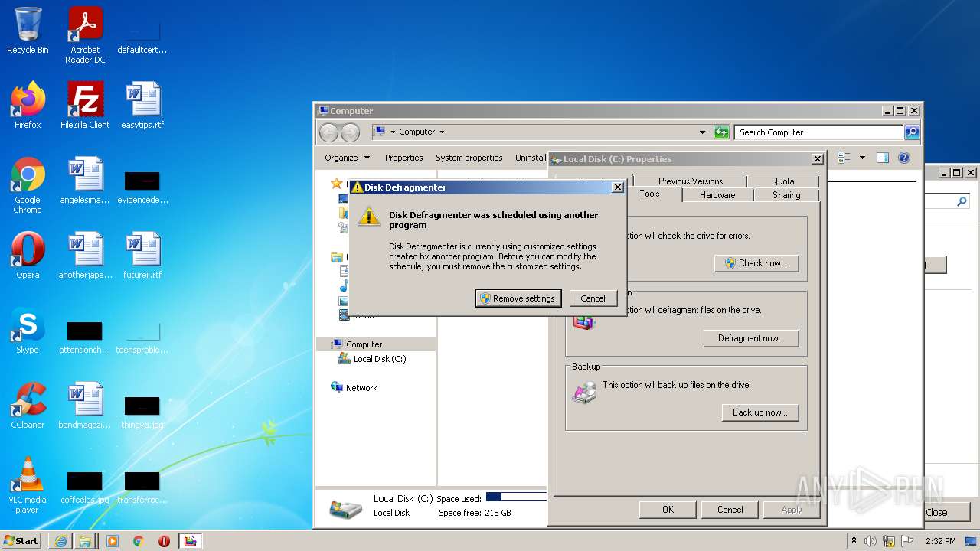Cancel the Disk Defragmenter dialog
This screenshot has height=551, width=980.
click(x=593, y=298)
